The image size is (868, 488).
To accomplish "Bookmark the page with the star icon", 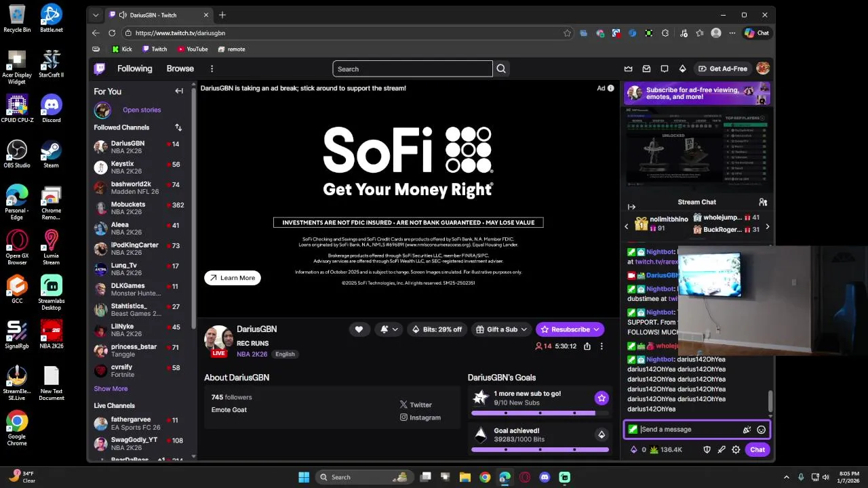I will click(x=567, y=33).
